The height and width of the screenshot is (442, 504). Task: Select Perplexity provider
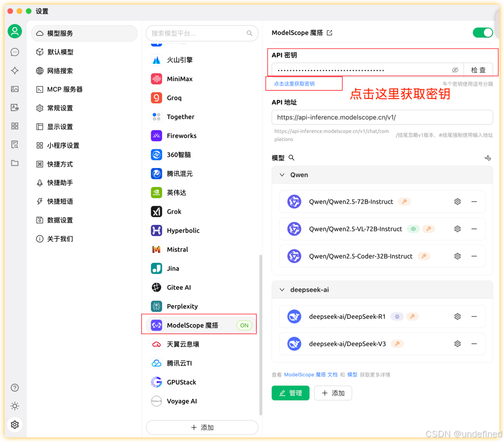click(x=202, y=307)
